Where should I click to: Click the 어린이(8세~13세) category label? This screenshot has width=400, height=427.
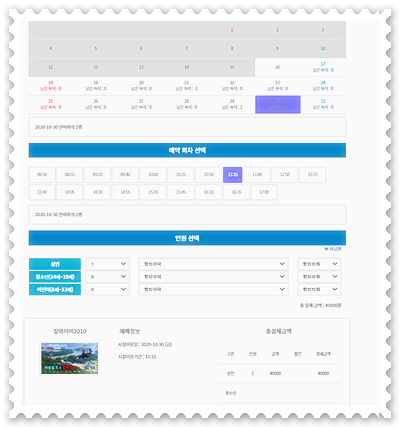55,289
